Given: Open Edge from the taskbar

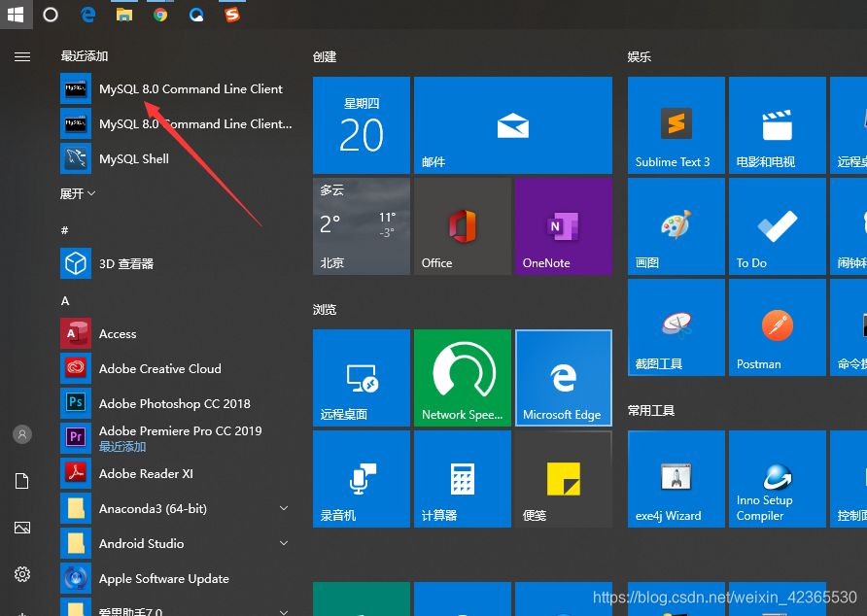Looking at the screenshot, I should pos(87,15).
